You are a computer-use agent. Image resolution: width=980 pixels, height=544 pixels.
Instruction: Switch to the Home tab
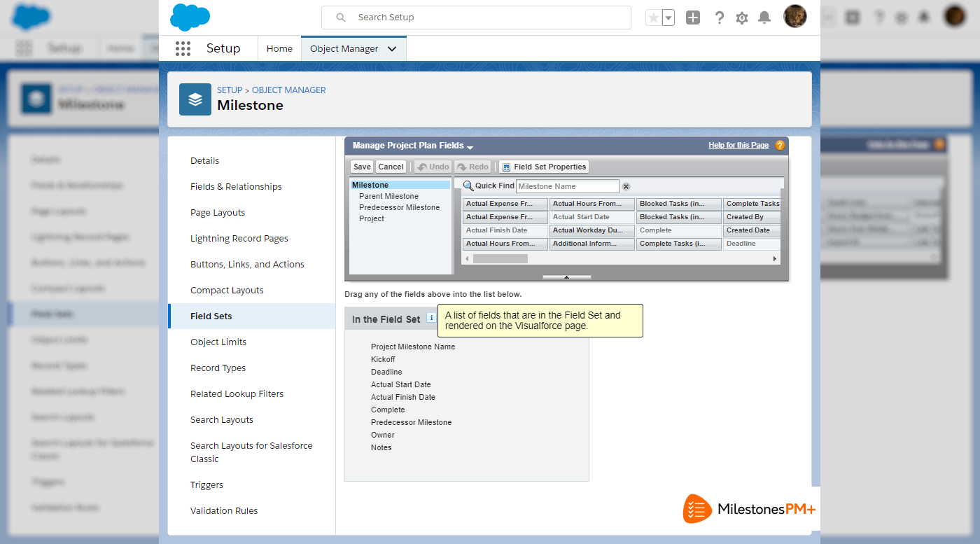coord(279,48)
